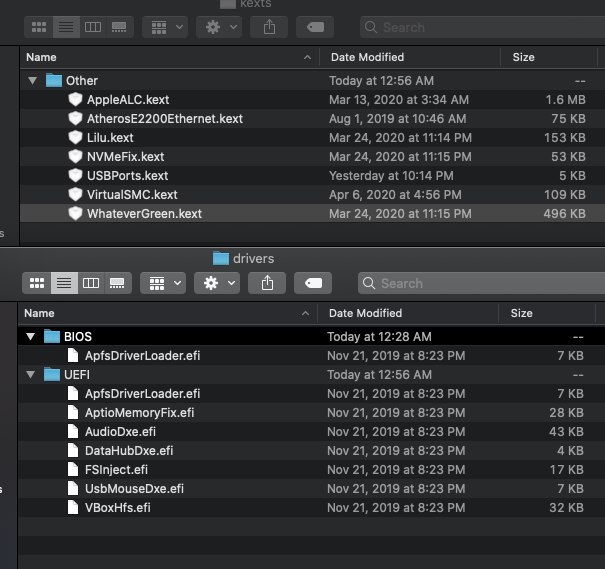Select Lilu.kext file
The image size is (605, 569).
313,138
